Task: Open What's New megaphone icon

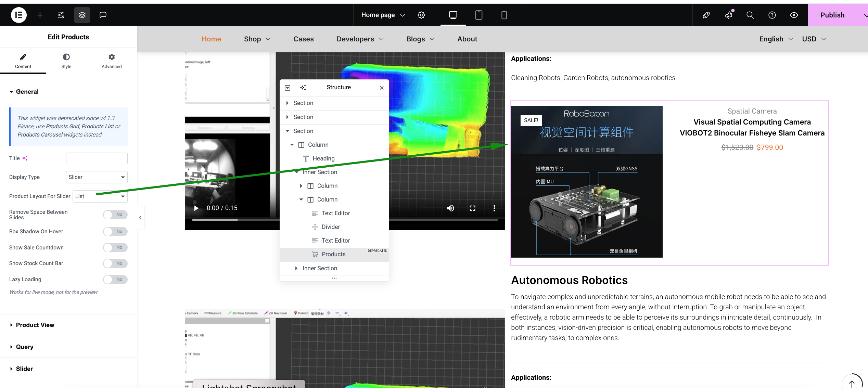Action: (728, 15)
